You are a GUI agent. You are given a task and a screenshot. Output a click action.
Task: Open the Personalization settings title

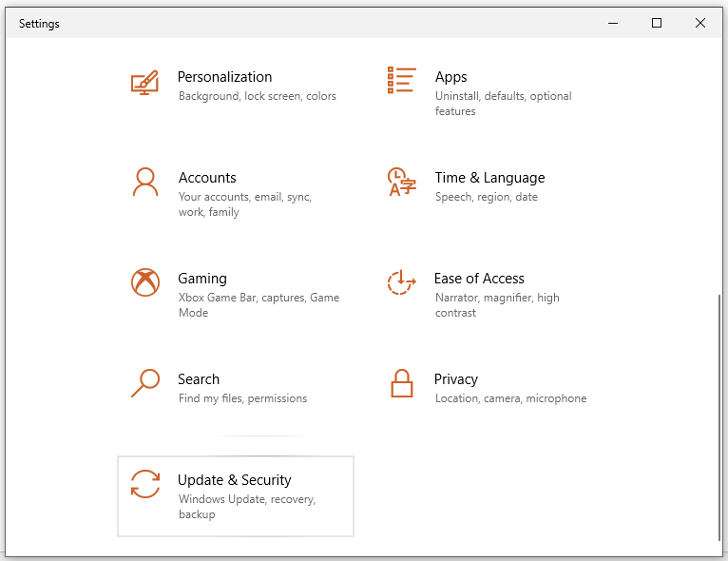[x=224, y=77]
